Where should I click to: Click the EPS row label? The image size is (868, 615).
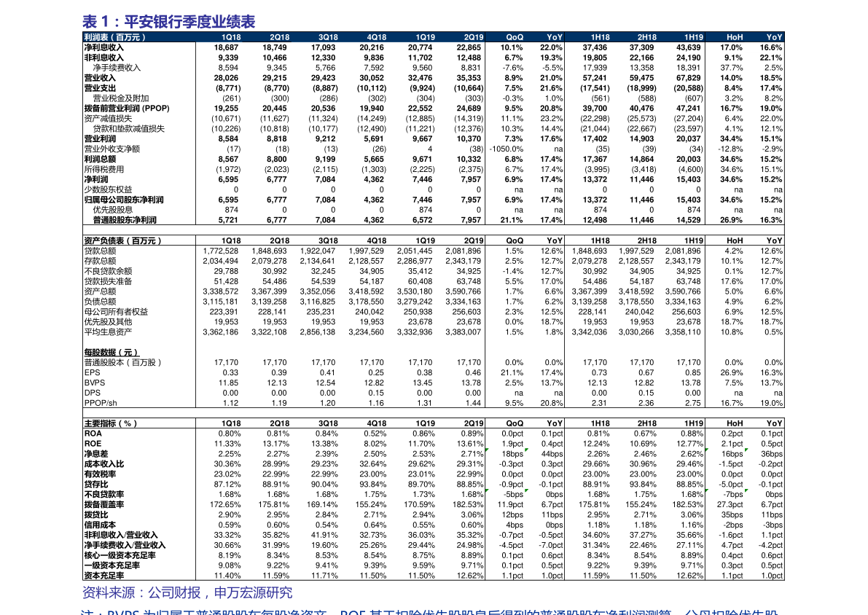pyautogui.click(x=92, y=372)
